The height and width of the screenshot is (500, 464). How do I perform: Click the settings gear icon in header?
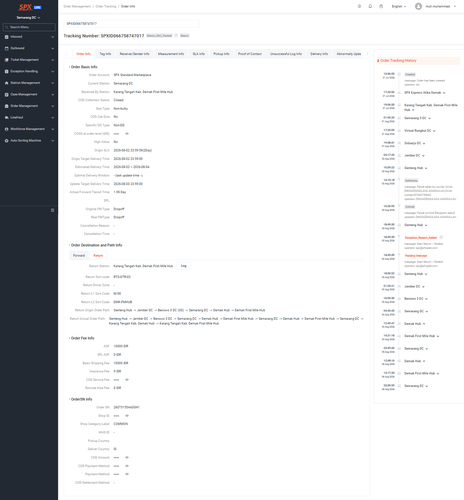coord(359,6)
